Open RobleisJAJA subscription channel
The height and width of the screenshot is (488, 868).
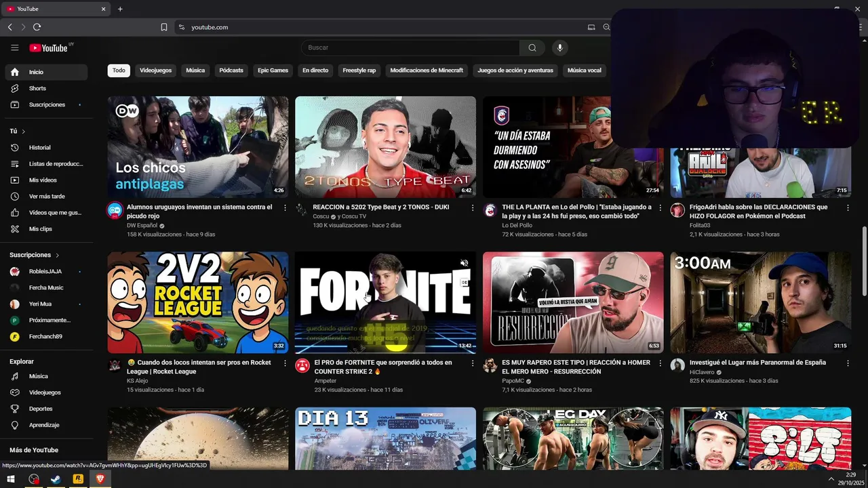pos(46,271)
